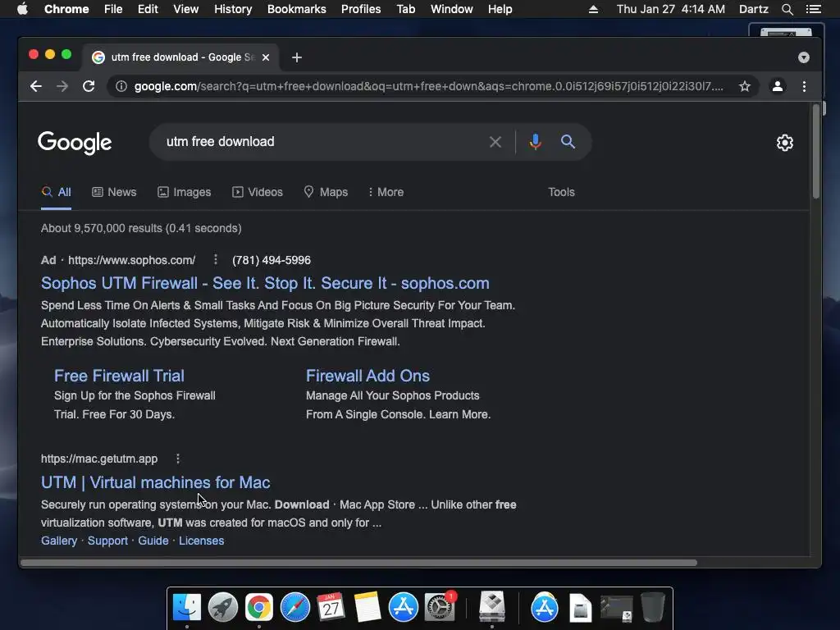Open Notification Center list icon

point(813,9)
